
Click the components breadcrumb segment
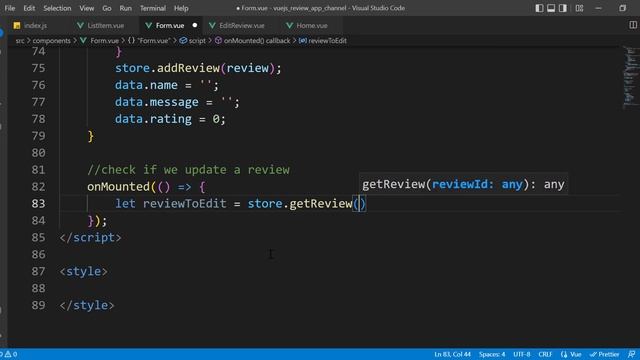point(51,40)
